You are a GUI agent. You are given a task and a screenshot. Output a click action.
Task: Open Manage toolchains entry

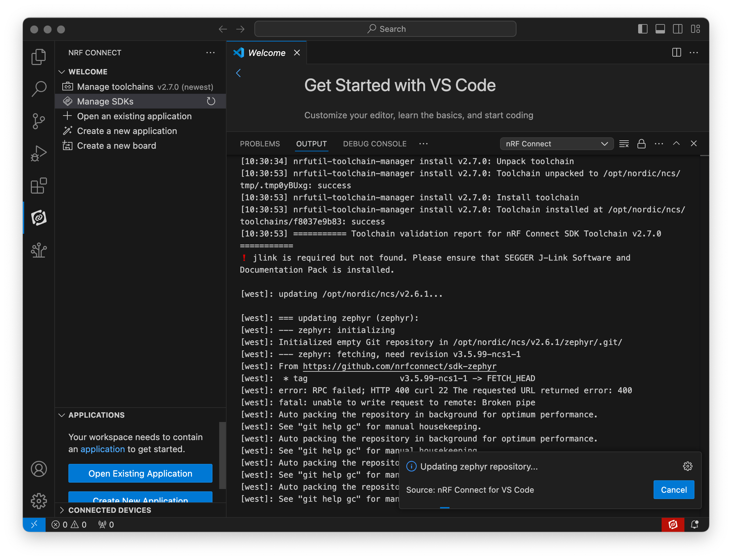click(140, 87)
